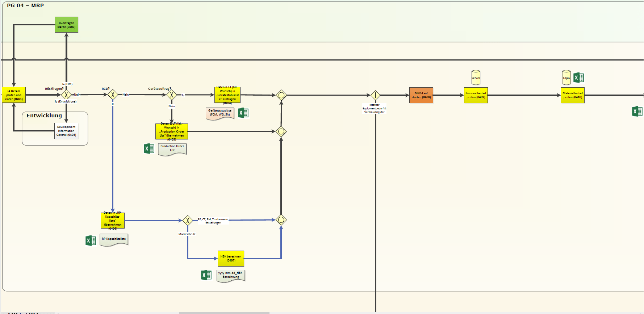Select the HBK berechnen (0407) task box
The image size is (644, 314).
tap(231, 259)
